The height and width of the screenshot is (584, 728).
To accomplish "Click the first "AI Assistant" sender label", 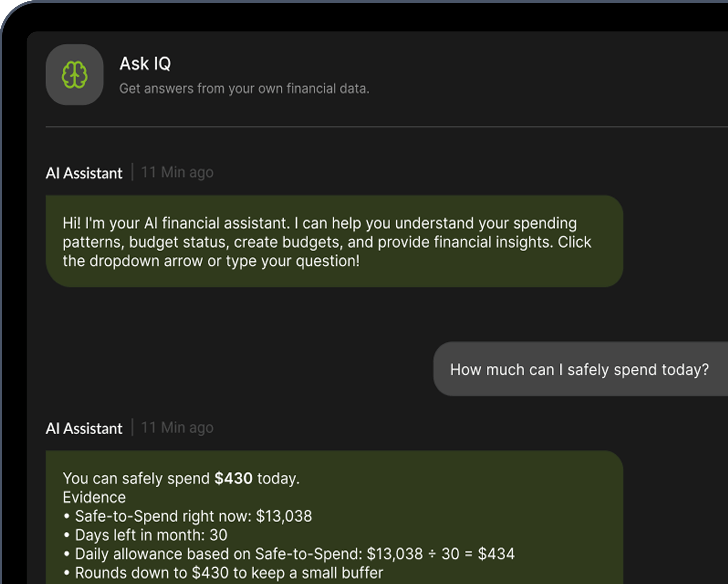I will [84, 173].
